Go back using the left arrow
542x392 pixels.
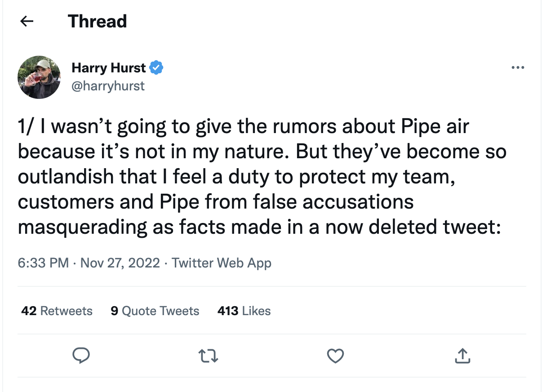click(x=27, y=21)
